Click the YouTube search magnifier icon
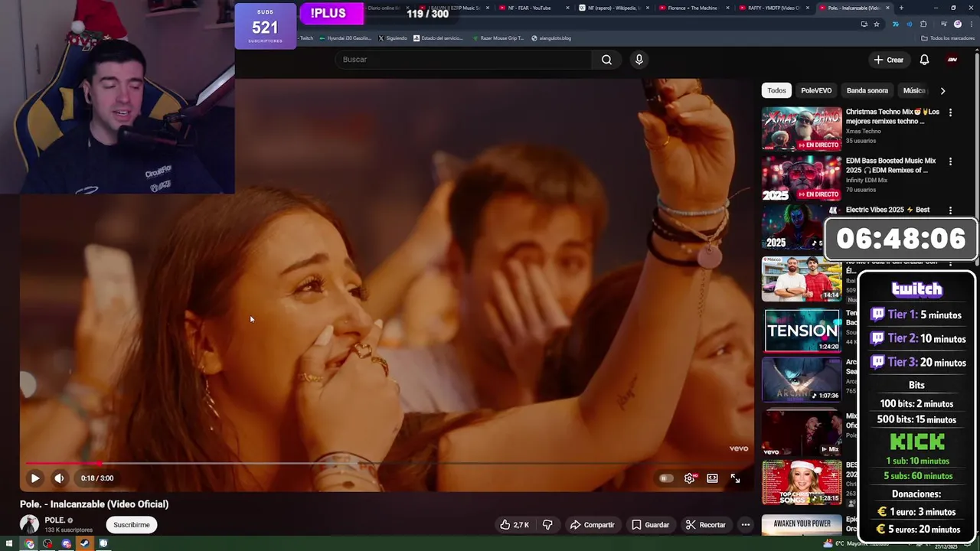 (x=606, y=60)
